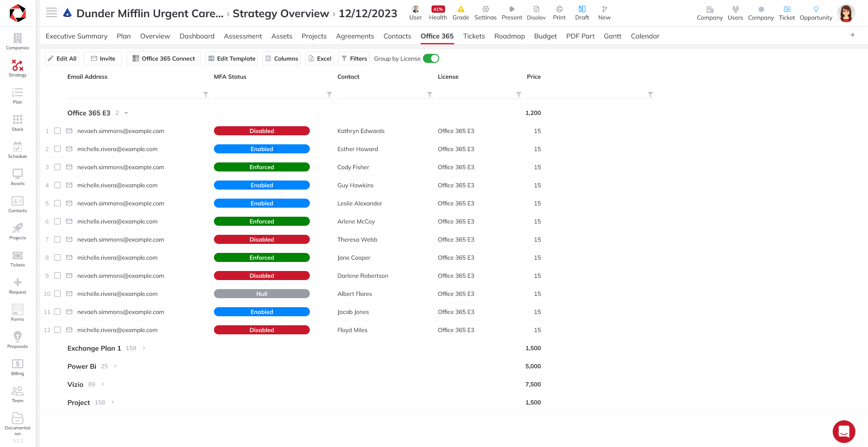Open Contacts in the sidebar

point(18,204)
